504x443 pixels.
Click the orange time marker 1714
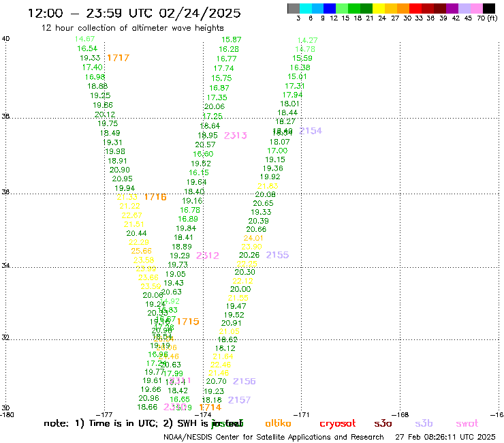210,408
